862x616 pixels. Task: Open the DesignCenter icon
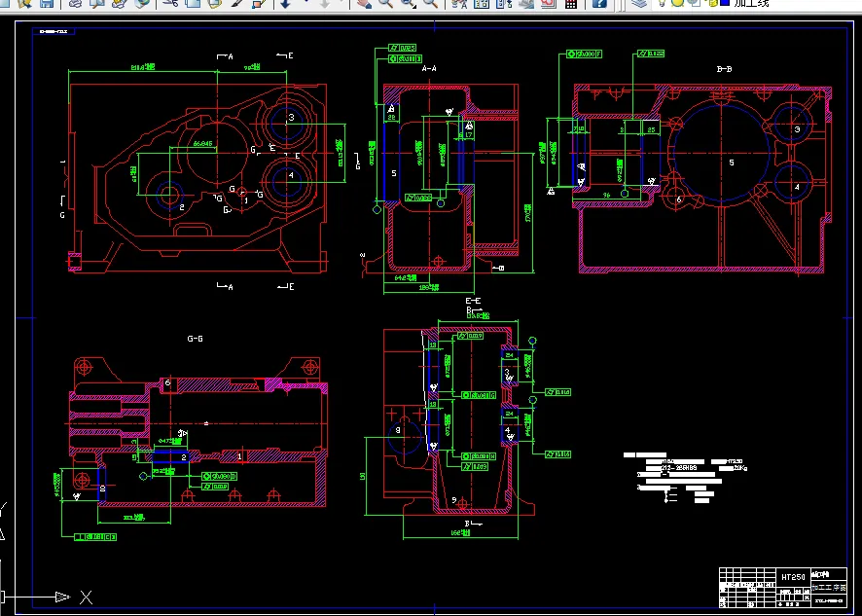coord(482,3)
